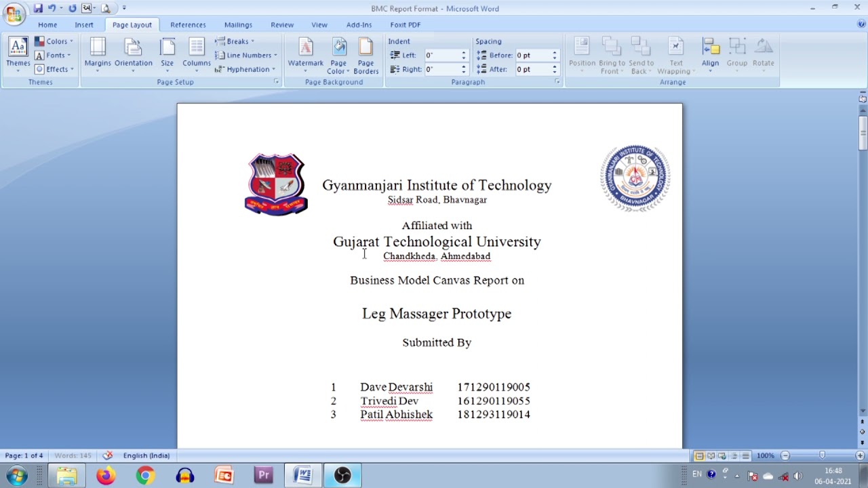Open the Page Color dropdown

(x=338, y=56)
